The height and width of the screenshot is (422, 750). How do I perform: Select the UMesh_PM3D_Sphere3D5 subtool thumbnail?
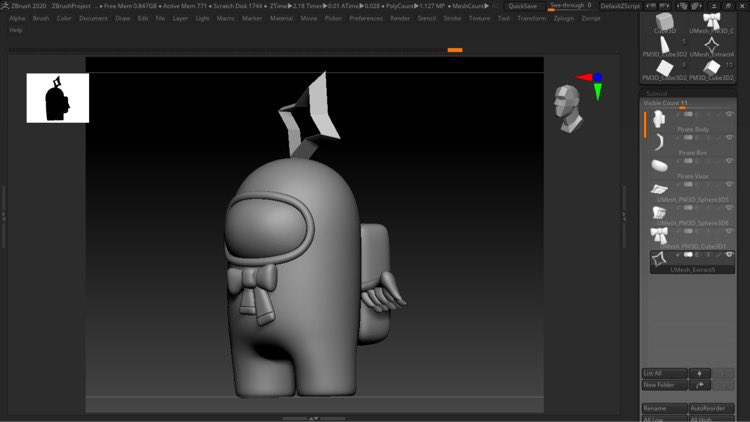pos(659,189)
